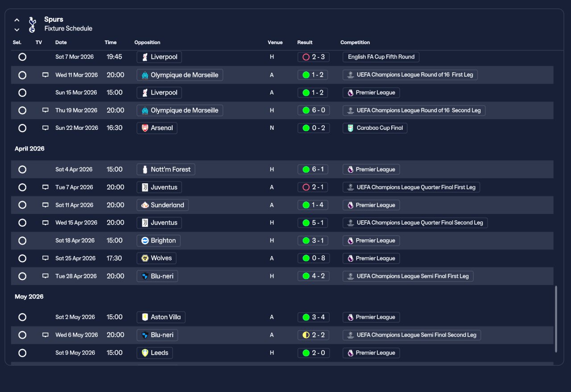Sort by Competition column header
Image resolution: width=571 pixels, height=392 pixels.
(355, 42)
